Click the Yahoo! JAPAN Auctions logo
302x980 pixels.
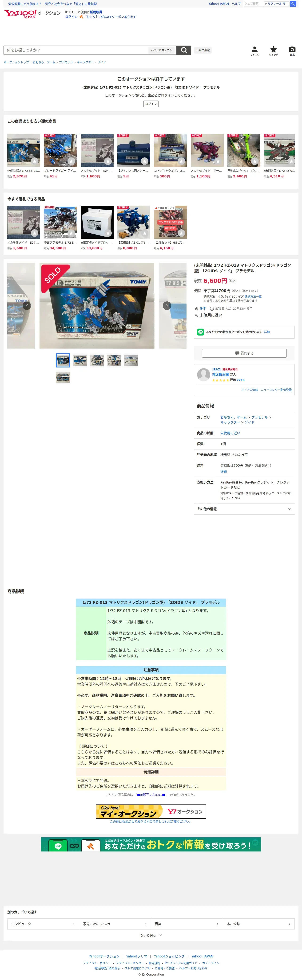click(x=32, y=14)
